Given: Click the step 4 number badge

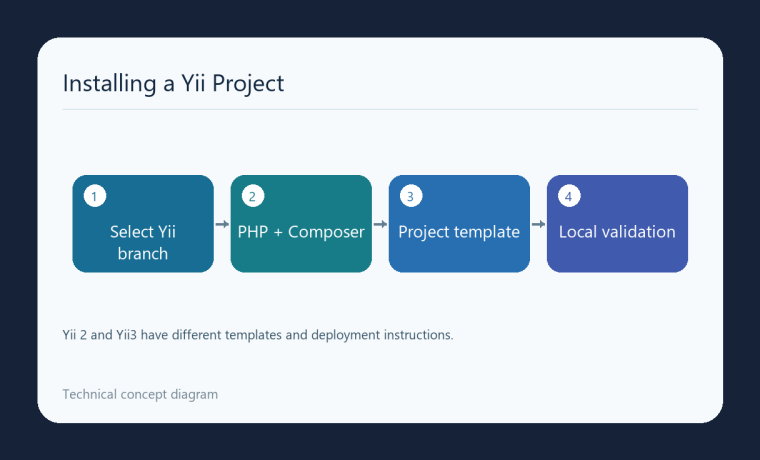Looking at the screenshot, I should click(569, 196).
